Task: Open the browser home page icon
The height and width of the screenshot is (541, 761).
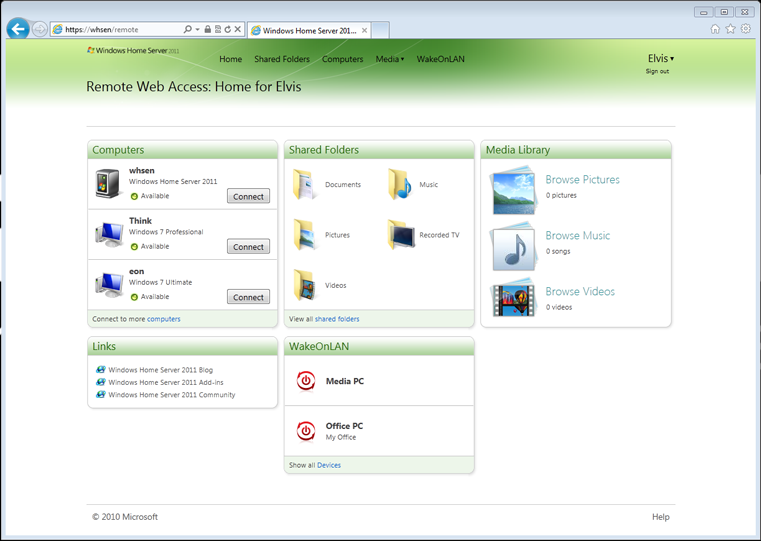Action: click(715, 29)
